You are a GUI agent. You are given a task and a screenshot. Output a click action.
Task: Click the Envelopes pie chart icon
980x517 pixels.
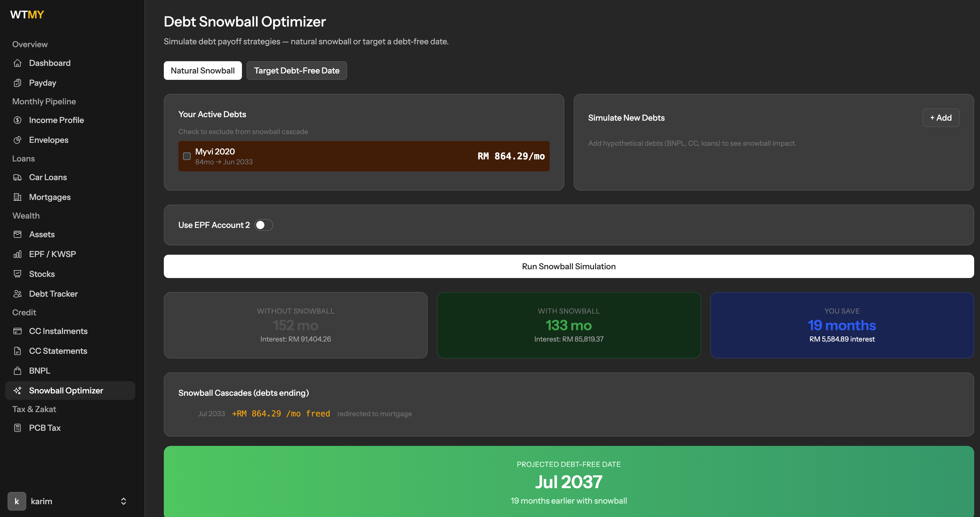tap(17, 140)
